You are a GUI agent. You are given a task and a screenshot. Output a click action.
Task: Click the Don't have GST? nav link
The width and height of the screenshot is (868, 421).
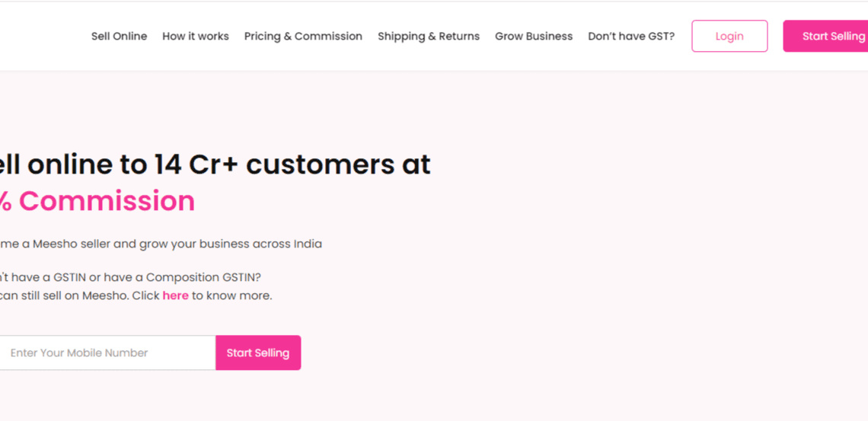[x=631, y=37]
